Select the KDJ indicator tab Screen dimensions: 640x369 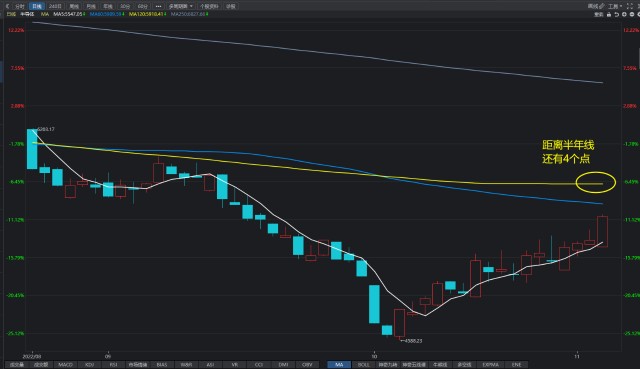(89, 365)
